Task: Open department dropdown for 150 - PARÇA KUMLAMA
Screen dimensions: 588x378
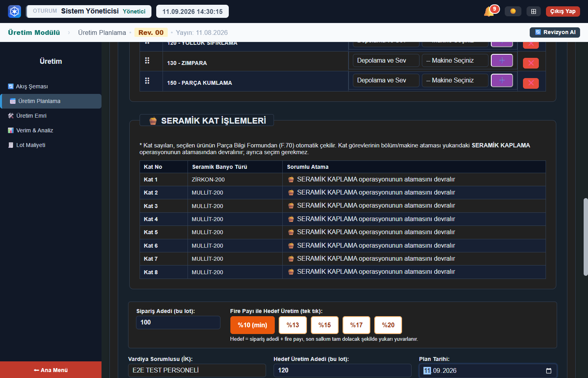Action: [386, 80]
